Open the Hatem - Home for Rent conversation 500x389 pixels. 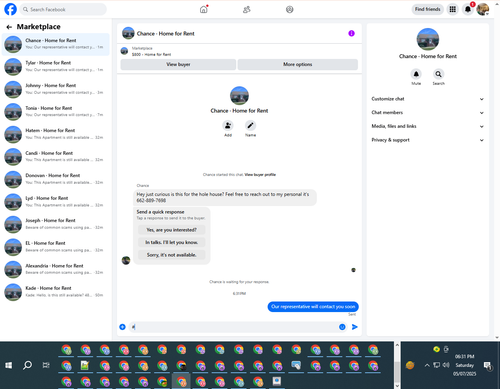pyautogui.click(x=56, y=134)
